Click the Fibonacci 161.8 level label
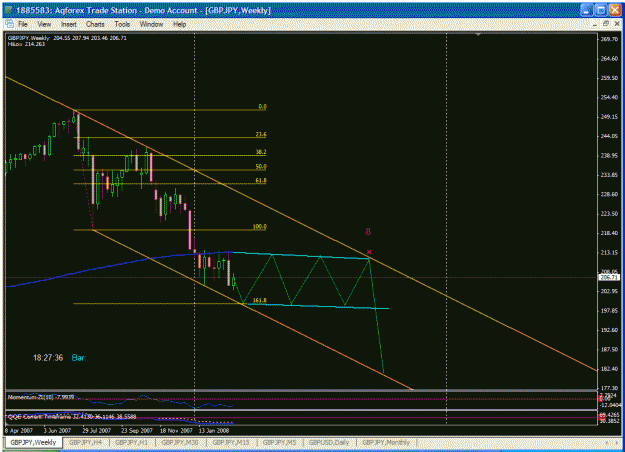The height and width of the screenshot is (452, 625). [259, 300]
